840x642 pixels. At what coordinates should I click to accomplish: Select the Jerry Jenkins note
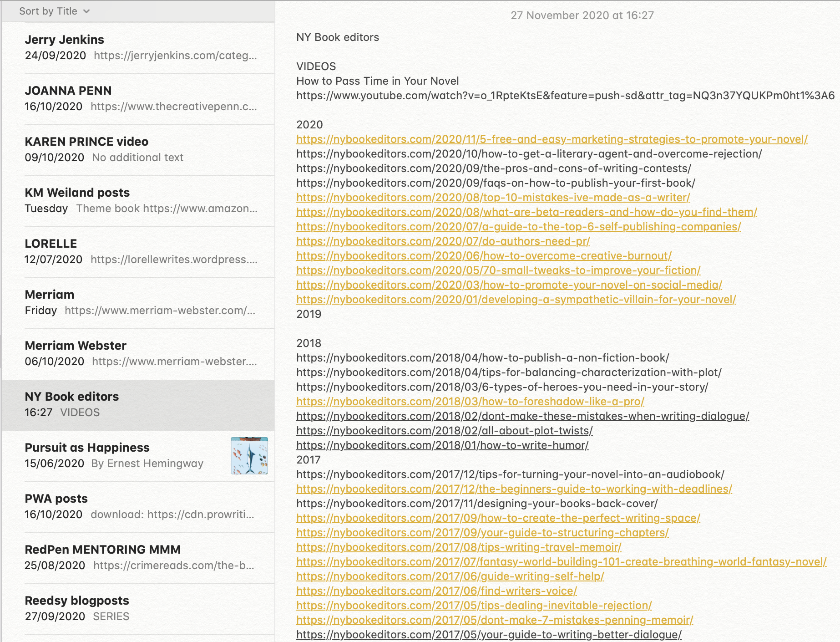click(x=138, y=48)
